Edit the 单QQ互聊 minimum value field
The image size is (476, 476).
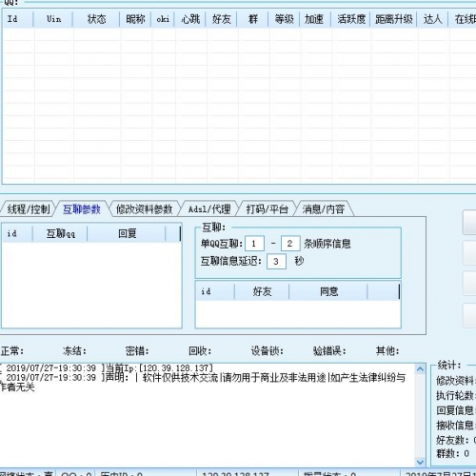[x=254, y=244]
